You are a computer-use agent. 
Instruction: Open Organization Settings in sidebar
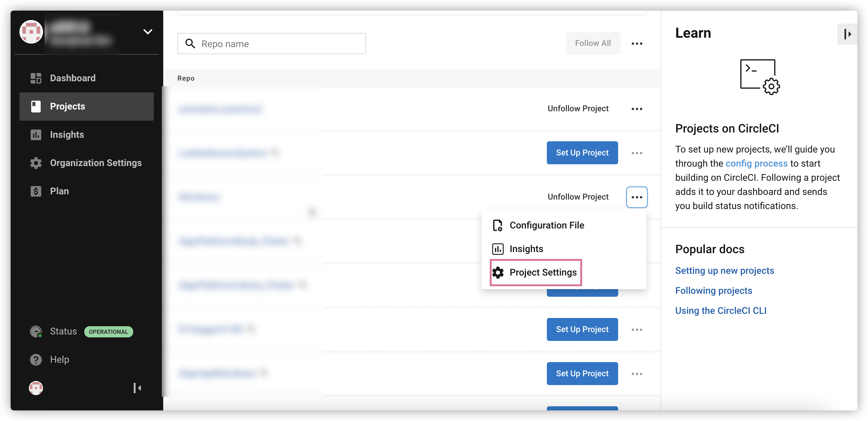(87, 163)
